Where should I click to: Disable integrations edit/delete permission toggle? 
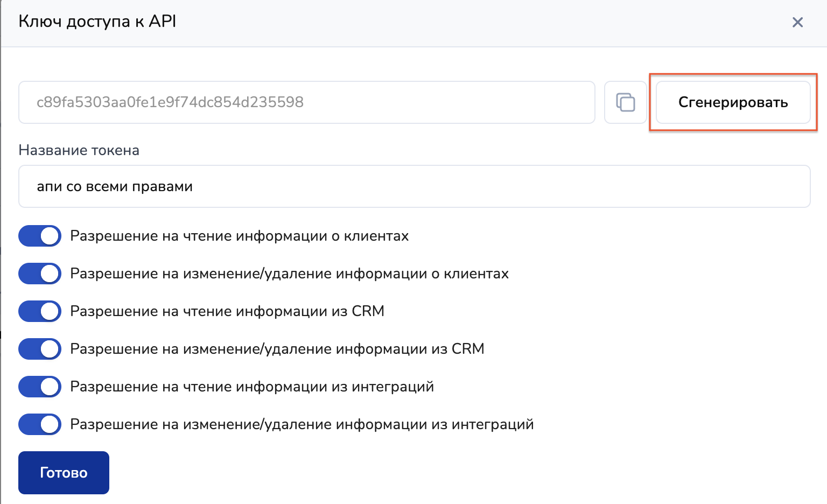tap(40, 424)
